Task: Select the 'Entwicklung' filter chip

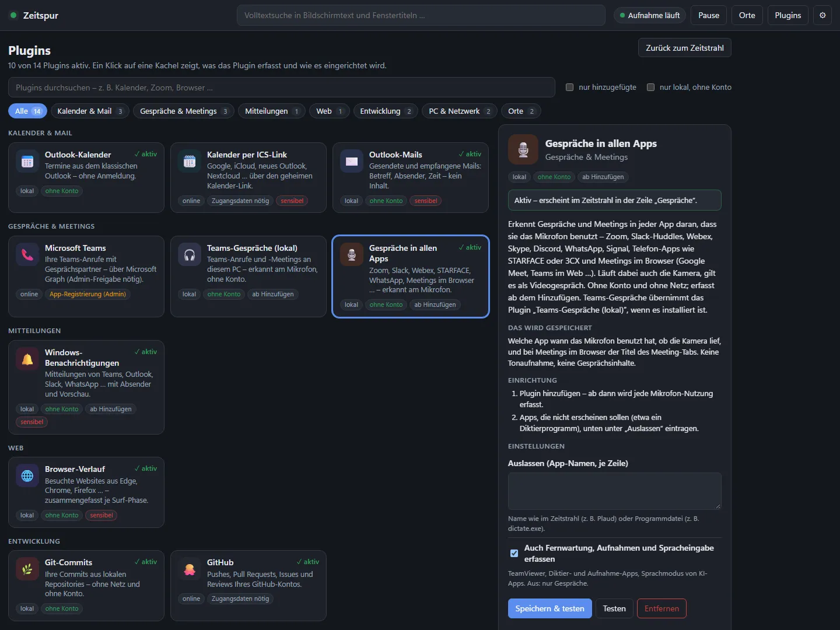Action: 386,111
